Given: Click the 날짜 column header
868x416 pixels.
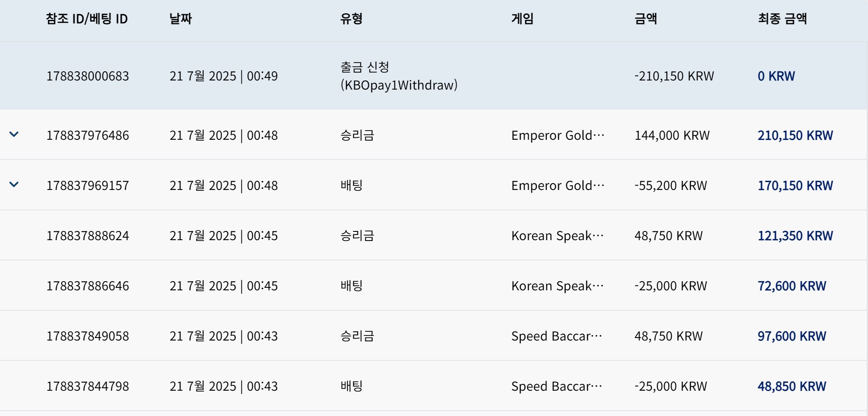Looking at the screenshot, I should click(x=180, y=19).
